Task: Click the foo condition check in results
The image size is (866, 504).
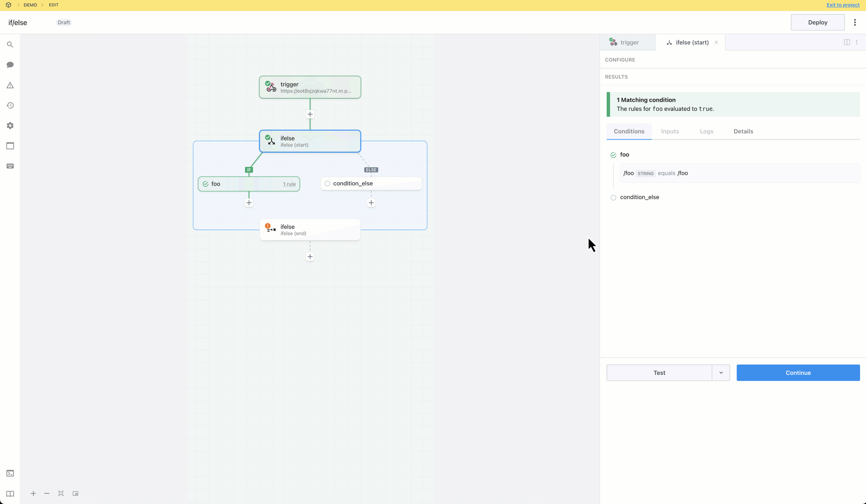Action: tap(613, 155)
